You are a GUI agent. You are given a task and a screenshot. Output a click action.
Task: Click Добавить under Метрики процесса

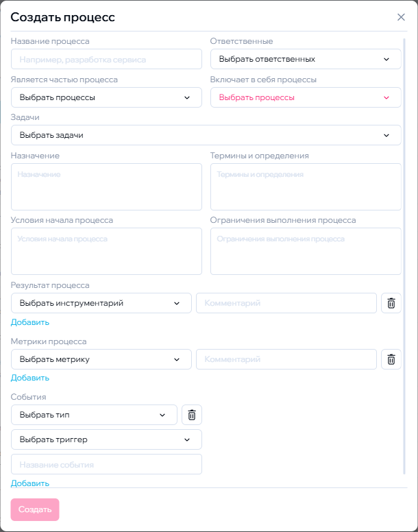click(x=30, y=378)
